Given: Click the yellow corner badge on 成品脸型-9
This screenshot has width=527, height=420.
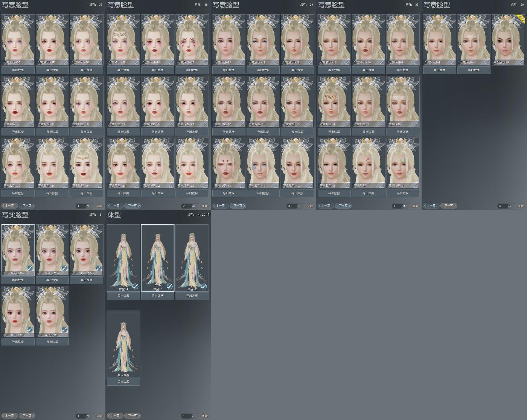Looking at the screenshot, I should point(521,18).
